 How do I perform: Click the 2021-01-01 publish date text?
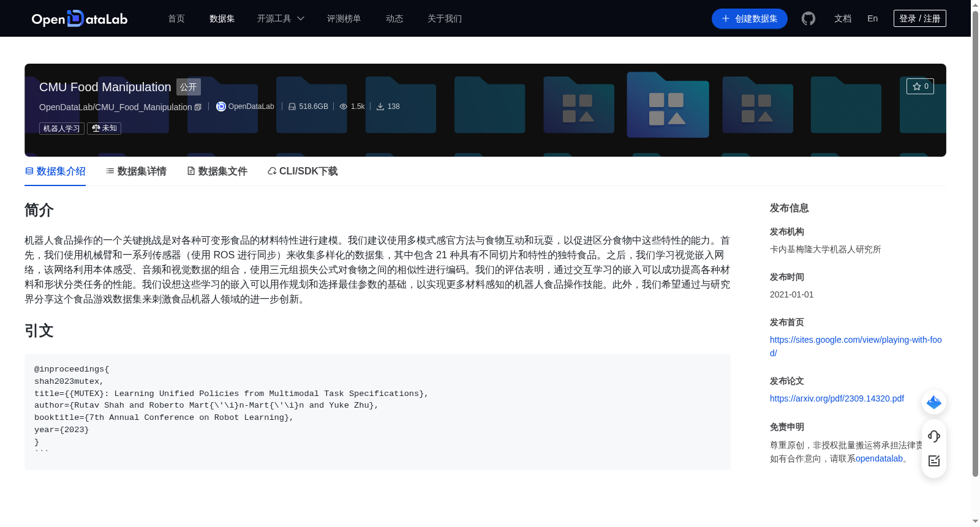[792, 294]
